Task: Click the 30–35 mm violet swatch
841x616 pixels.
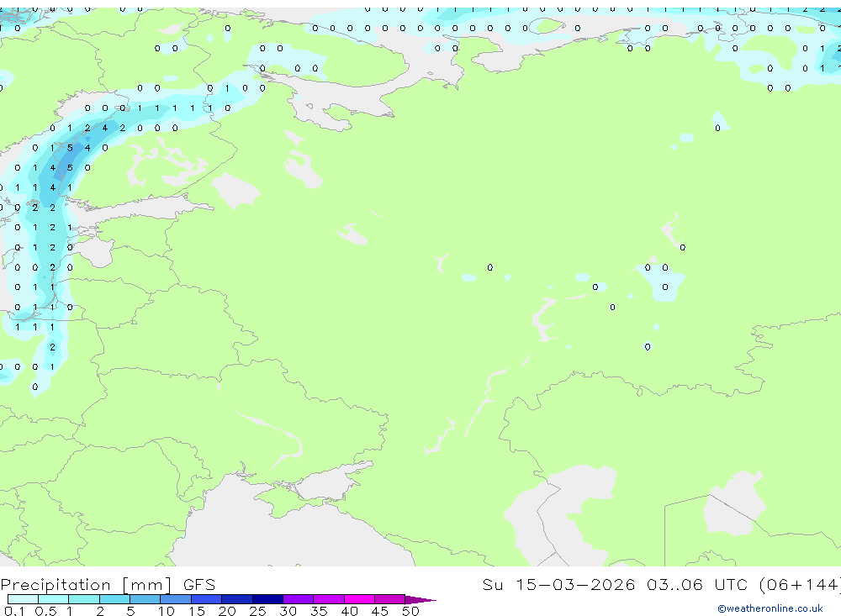Action: point(299,599)
